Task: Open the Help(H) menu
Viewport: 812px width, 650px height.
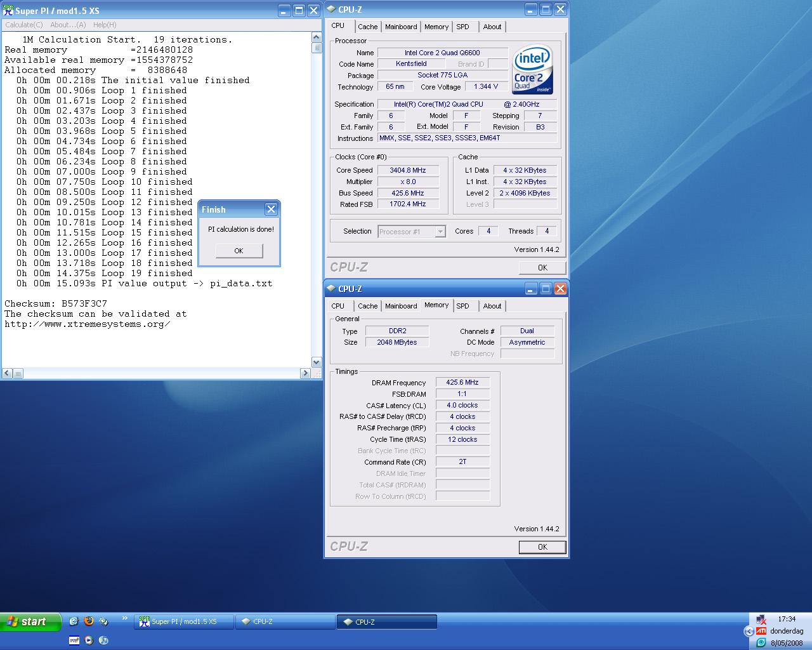Action: [105, 25]
